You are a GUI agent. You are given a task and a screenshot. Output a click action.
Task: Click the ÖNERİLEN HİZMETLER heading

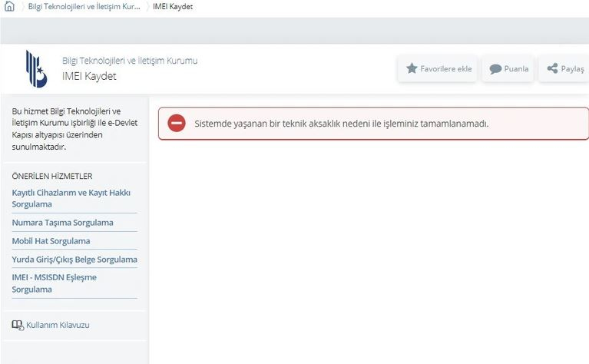click(52, 176)
